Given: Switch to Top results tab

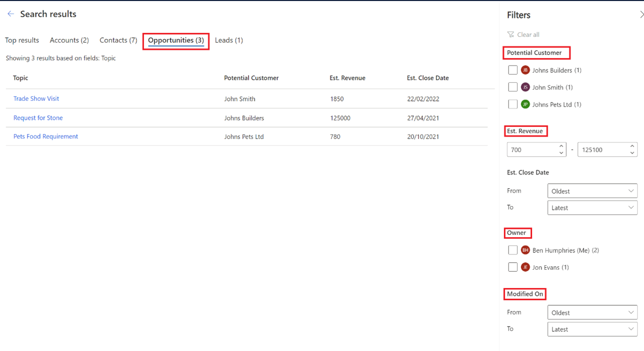Looking at the screenshot, I should click(x=22, y=40).
